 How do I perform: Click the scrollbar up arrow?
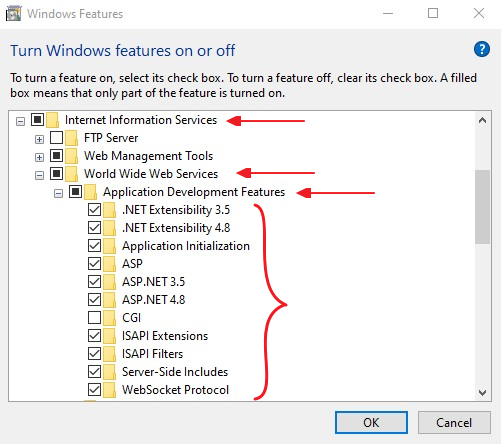(482, 120)
